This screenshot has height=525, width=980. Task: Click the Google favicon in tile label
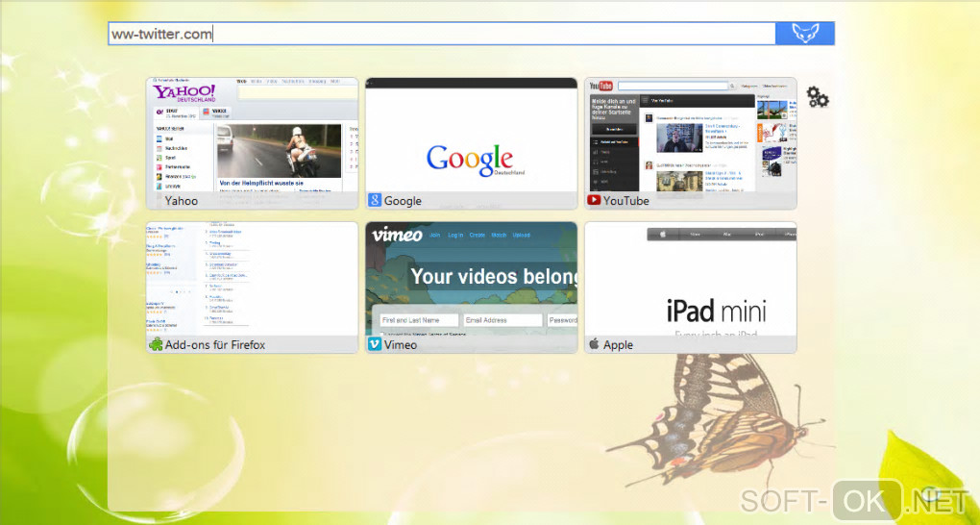(x=375, y=200)
